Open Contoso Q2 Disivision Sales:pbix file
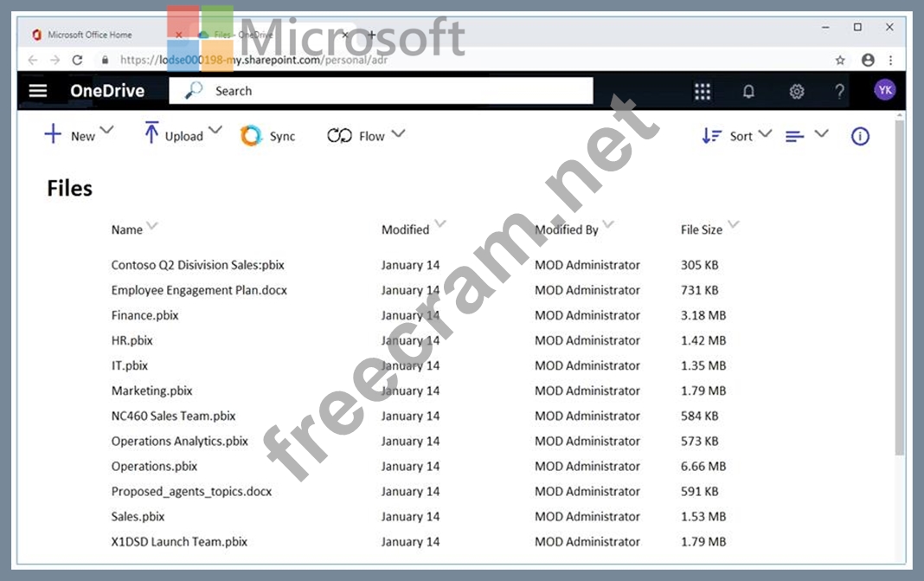924x581 pixels. coord(197,265)
